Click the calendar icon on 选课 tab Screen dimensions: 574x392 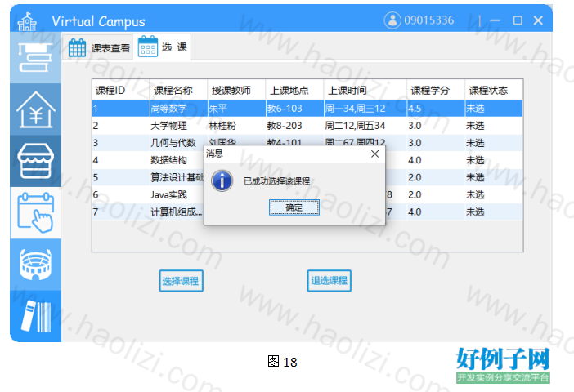[147, 47]
